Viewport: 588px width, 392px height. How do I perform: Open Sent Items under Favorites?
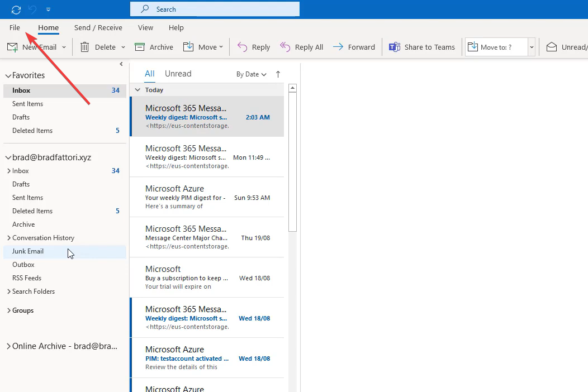[65, 104]
